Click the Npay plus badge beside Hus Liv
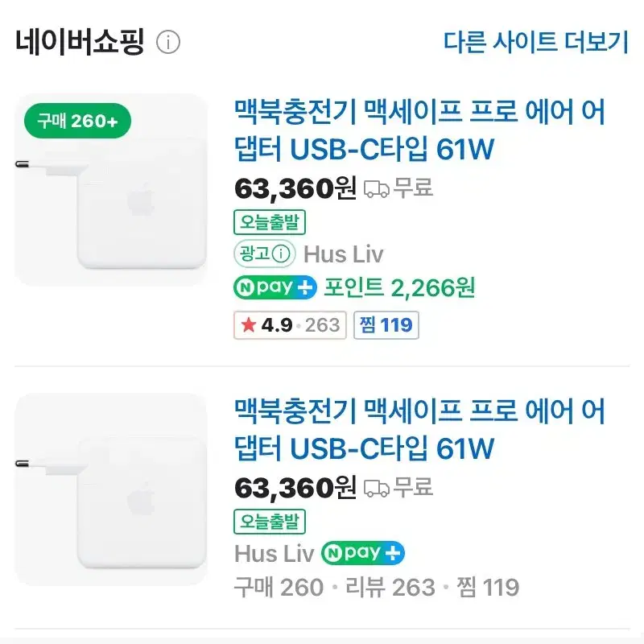This screenshot has width=644, height=644. click(363, 553)
